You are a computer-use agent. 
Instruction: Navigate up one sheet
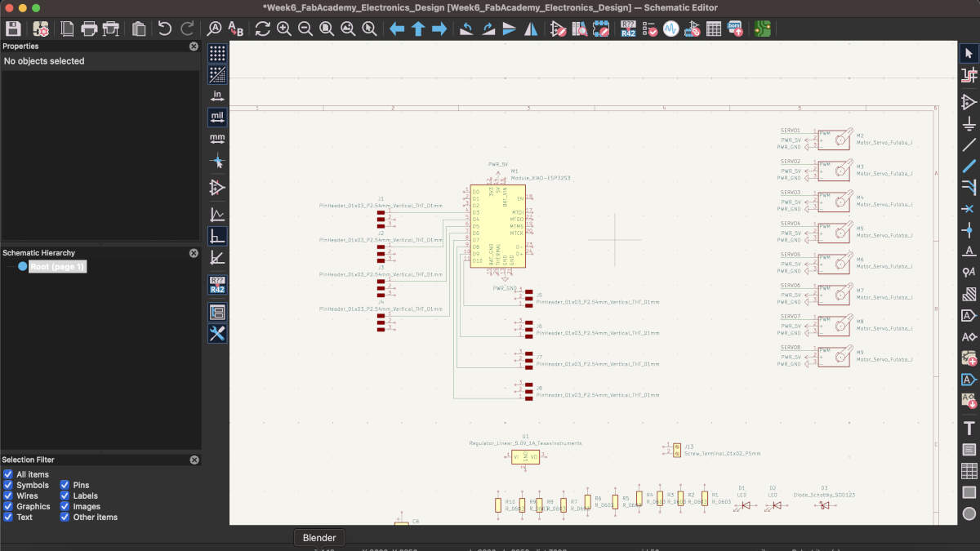[x=418, y=29]
